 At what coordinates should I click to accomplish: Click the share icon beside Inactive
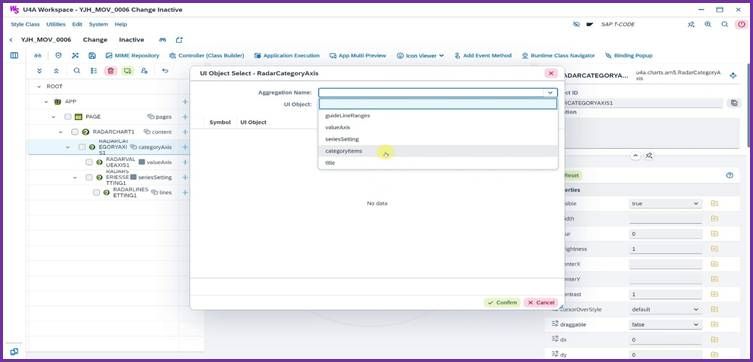179,40
